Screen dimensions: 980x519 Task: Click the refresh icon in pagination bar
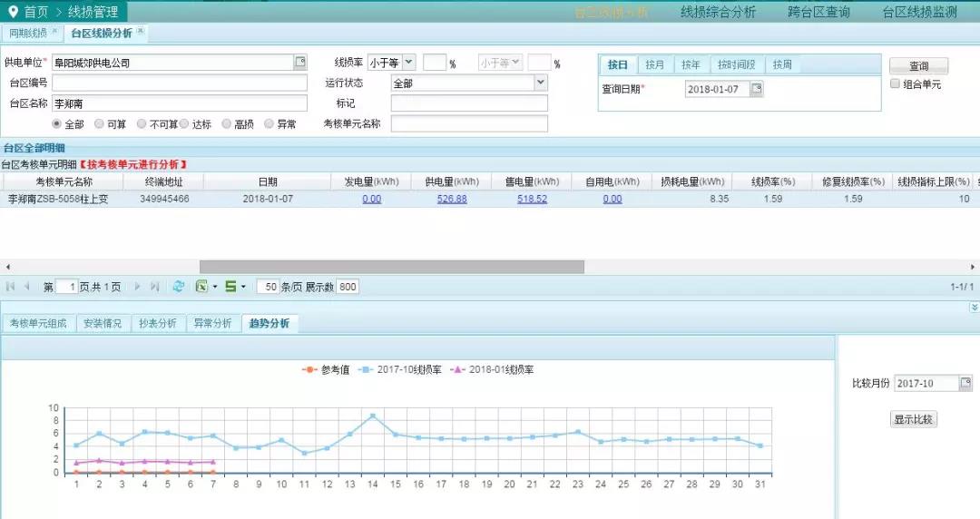point(179,287)
